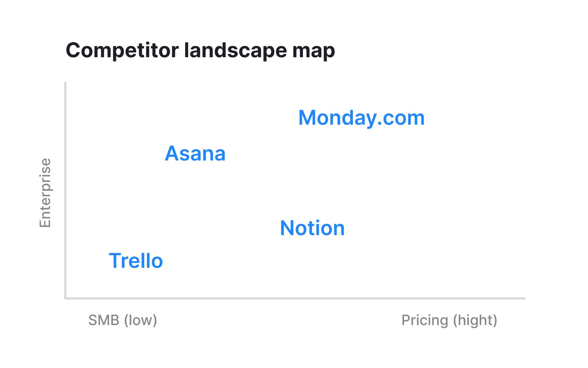
Task: Select the 'SMB (low)' axis label
Action: pyautogui.click(x=122, y=320)
